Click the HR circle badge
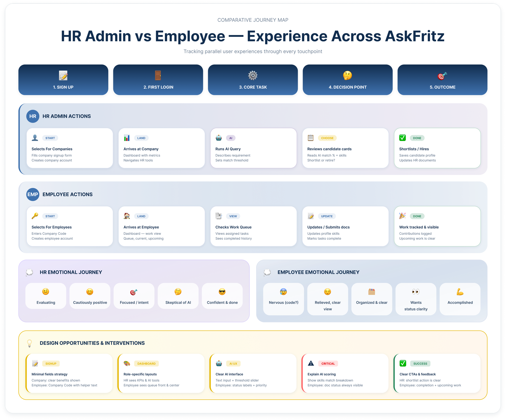Image resolution: width=506 pixels, height=420 pixels. point(33,116)
